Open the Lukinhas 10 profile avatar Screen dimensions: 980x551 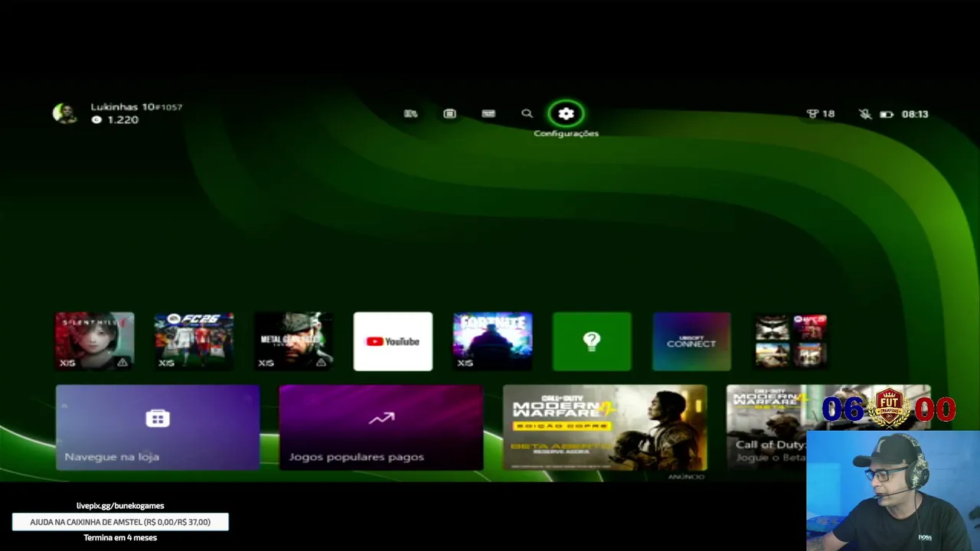click(x=64, y=113)
